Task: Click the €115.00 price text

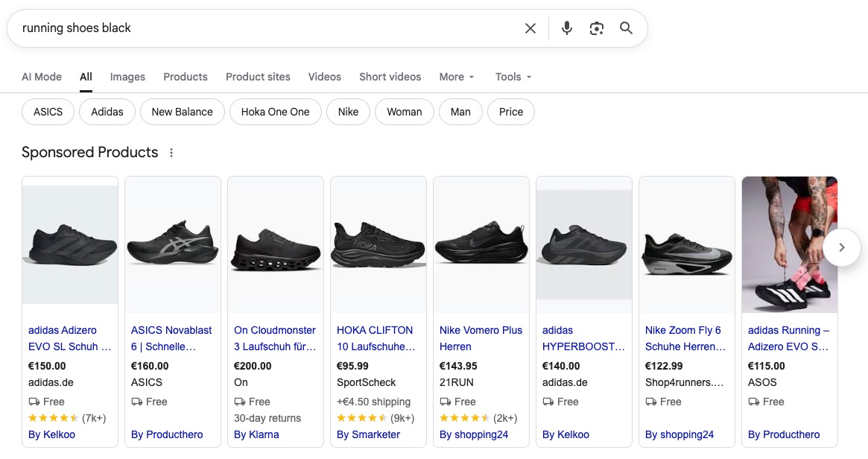Action: coord(766,366)
